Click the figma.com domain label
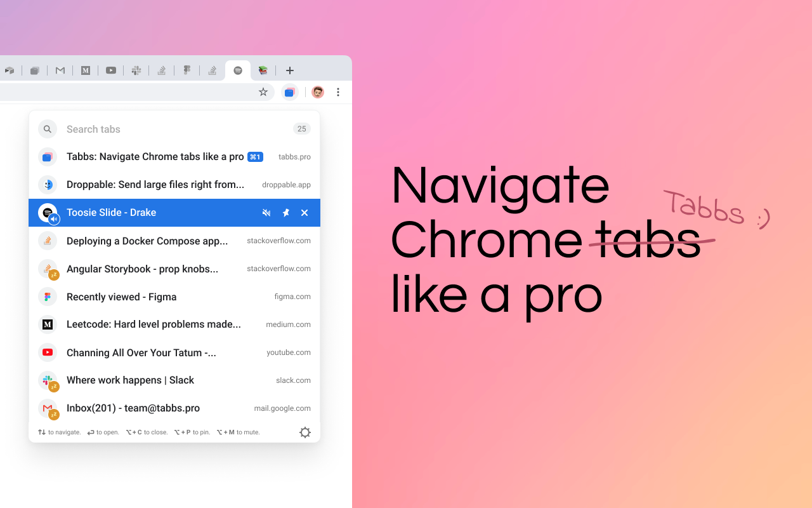 coord(292,297)
